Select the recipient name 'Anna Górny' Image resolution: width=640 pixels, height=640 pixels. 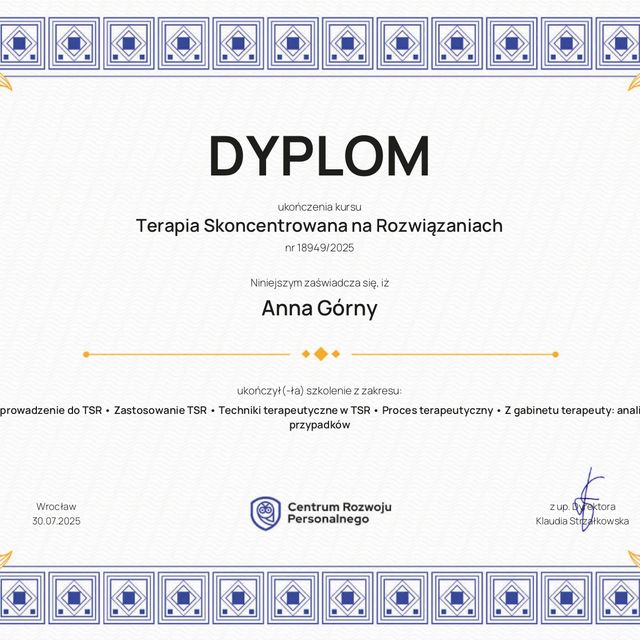[x=320, y=309]
